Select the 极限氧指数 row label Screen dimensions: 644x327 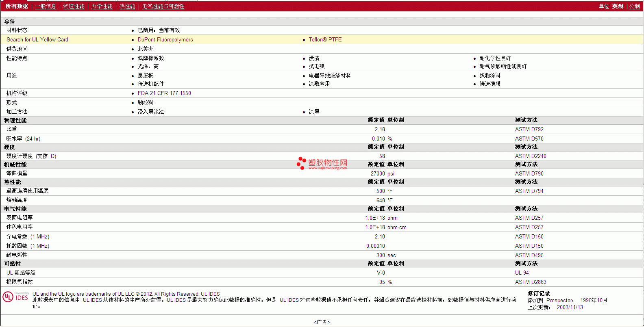pyautogui.click(x=20, y=282)
